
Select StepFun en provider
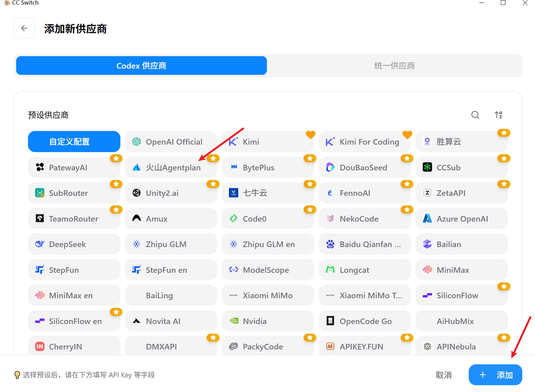pos(171,270)
